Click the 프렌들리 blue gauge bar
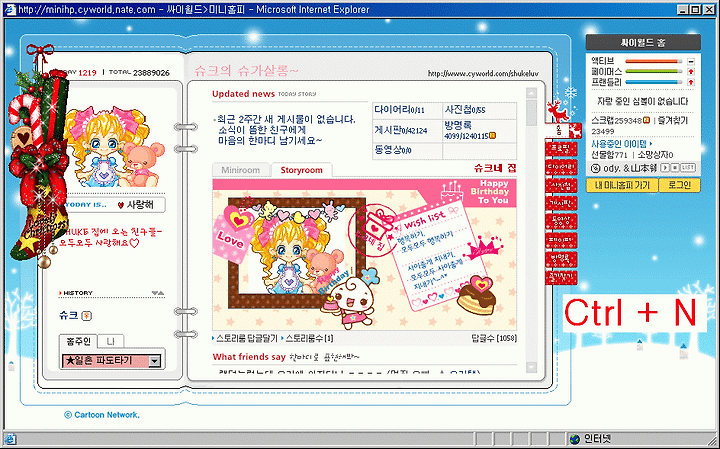This screenshot has height=449, width=720. (654, 82)
